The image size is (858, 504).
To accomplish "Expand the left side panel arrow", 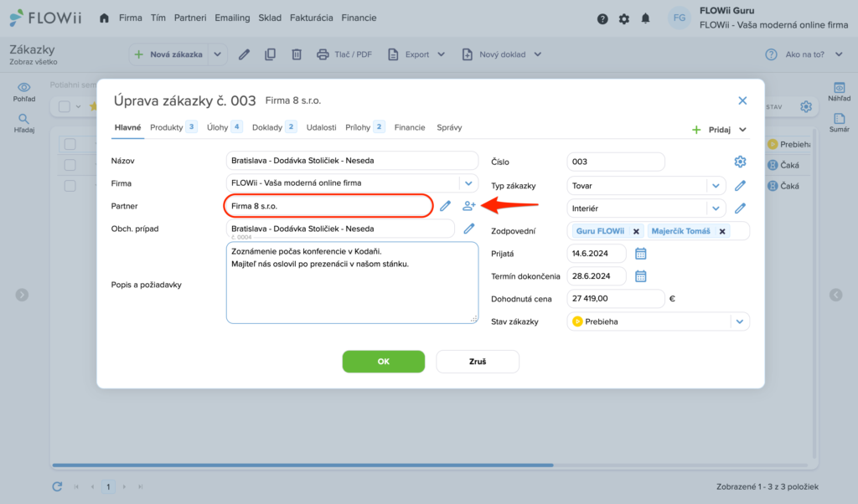I will (x=22, y=296).
